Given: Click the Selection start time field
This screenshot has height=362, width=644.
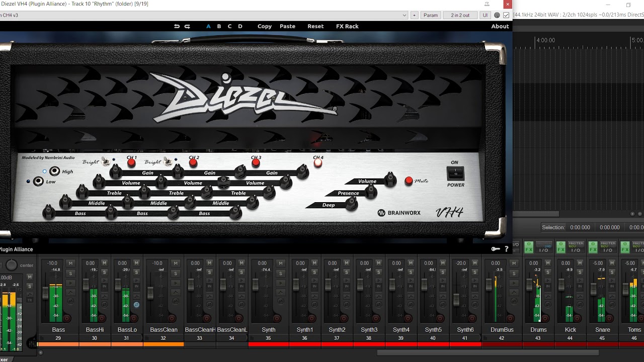Looking at the screenshot, I should click(580, 227).
